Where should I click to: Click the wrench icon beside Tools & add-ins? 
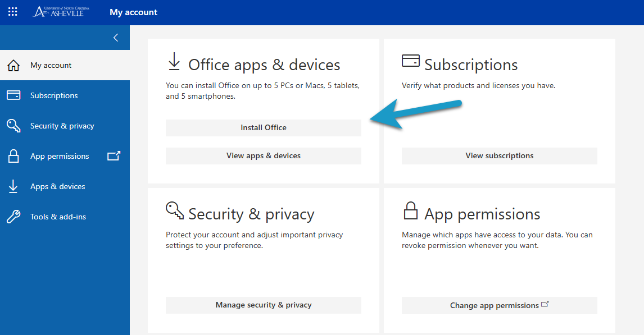click(13, 217)
